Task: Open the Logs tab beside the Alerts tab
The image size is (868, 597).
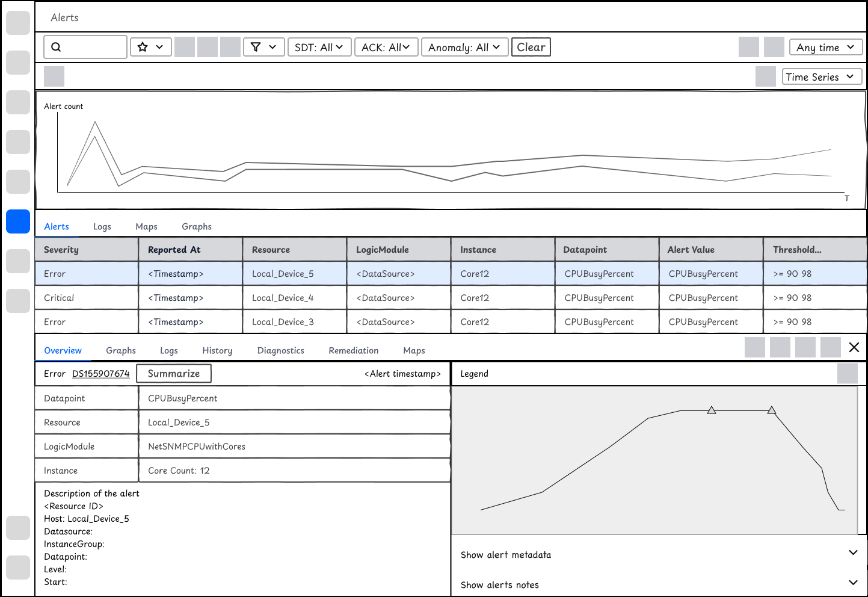Action: click(x=102, y=226)
